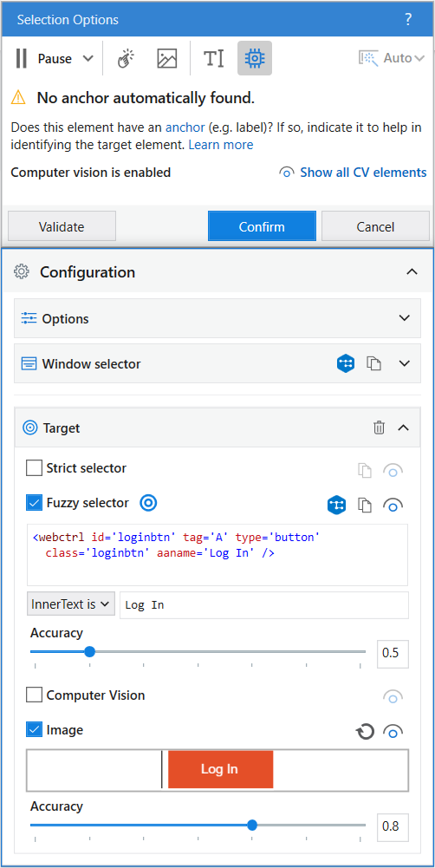Viewport: 435px width, 868px height.
Task: Uncheck the Fuzzy selector checkbox
Action: point(35,503)
